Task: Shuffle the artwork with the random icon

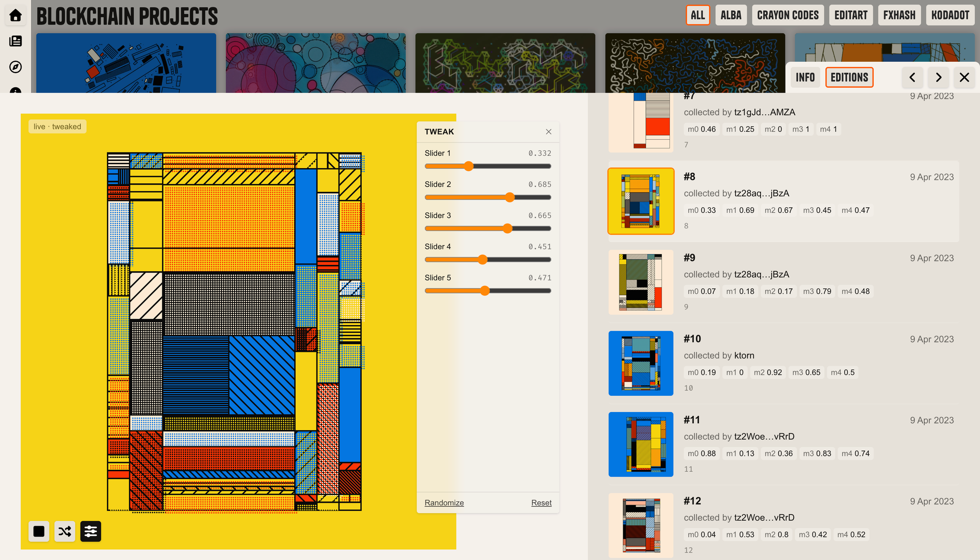Action: [65, 531]
